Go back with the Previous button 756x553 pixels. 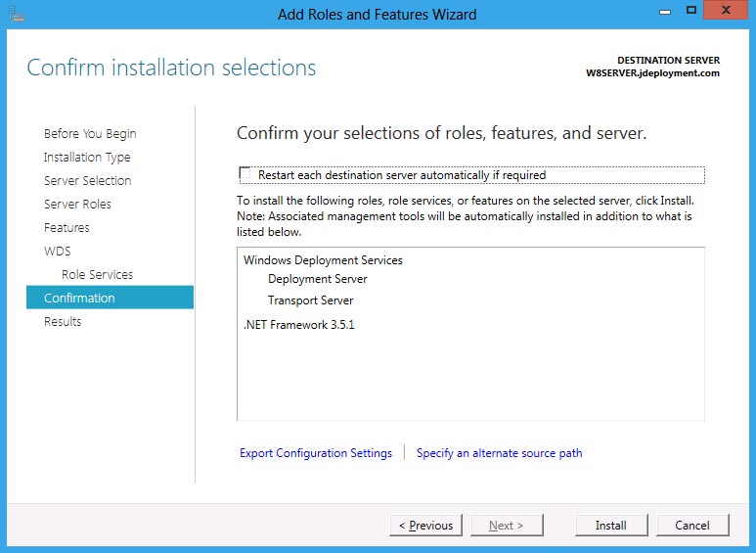[425, 526]
